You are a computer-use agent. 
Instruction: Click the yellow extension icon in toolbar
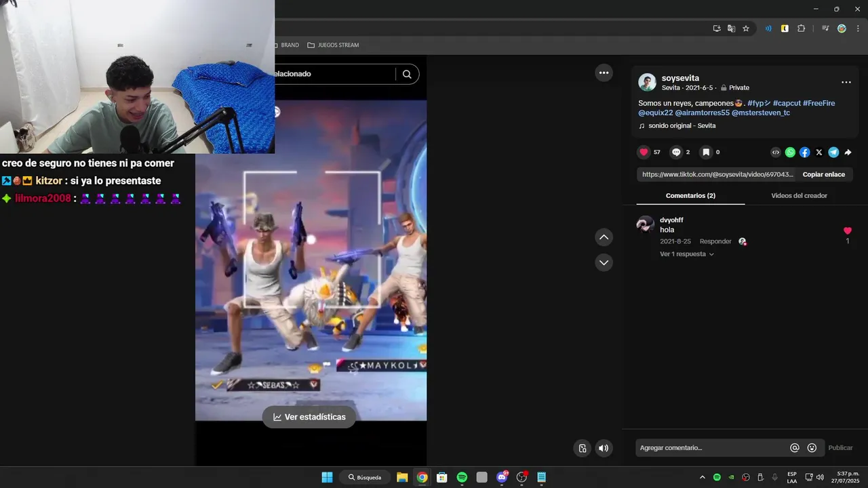[x=785, y=28]
